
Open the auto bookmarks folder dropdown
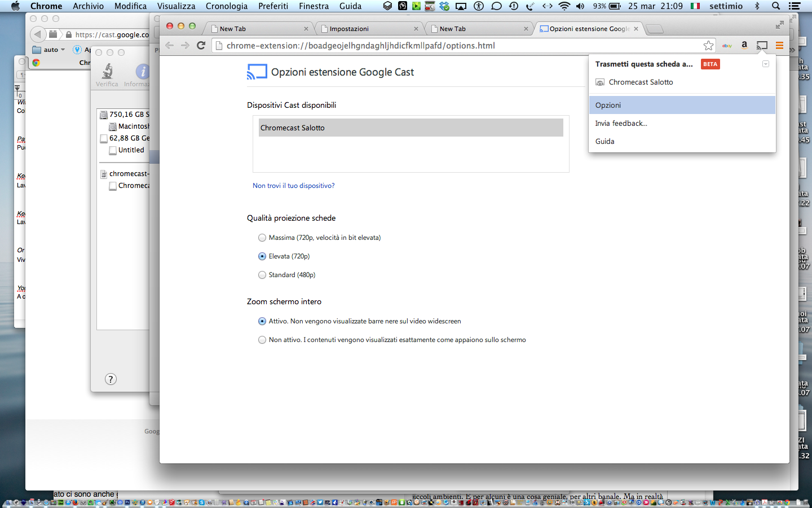click(48, 50)
